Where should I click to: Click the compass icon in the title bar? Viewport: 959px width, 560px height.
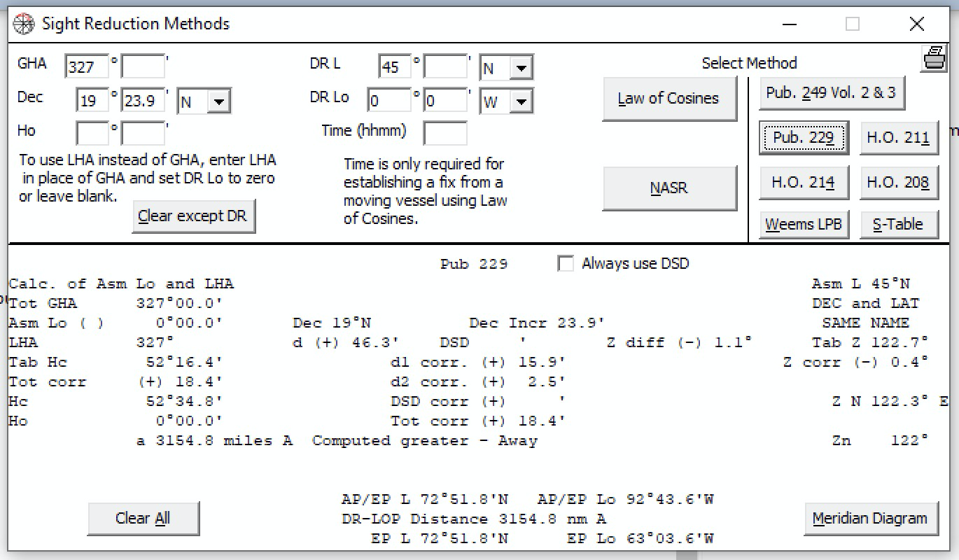tap(23, 23)
